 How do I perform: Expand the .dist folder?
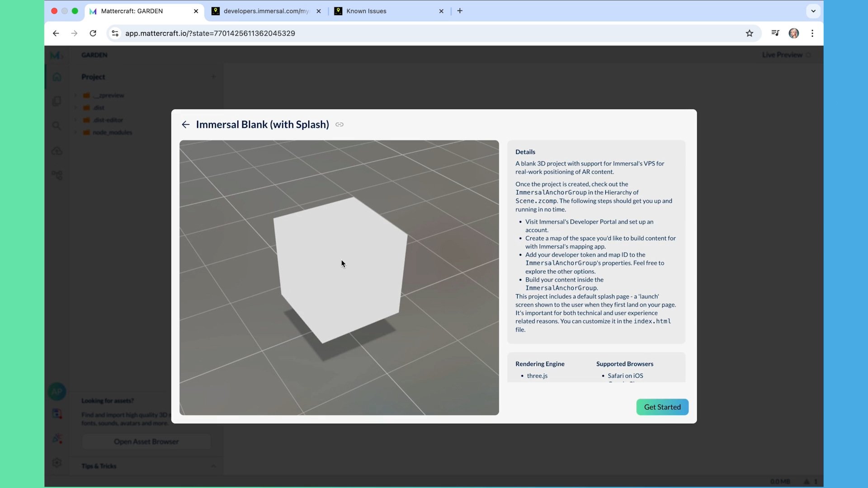pyautogui.click(x=75, y=108)
